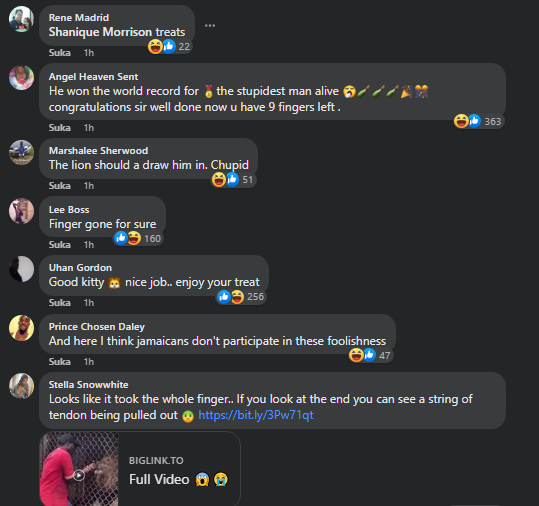View reactions with 363 count on Angel's comment

tap(478, 121)
